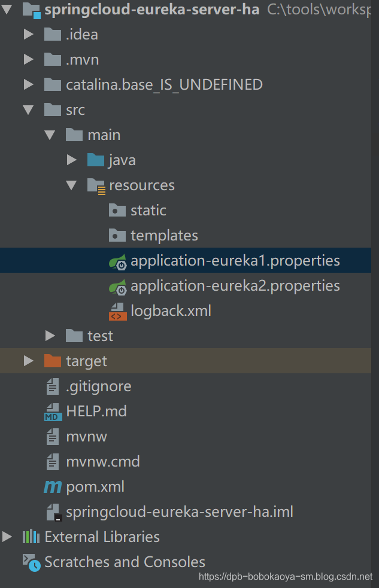
Task: Click the blue java source folder icon
Action: pos(96,160)
